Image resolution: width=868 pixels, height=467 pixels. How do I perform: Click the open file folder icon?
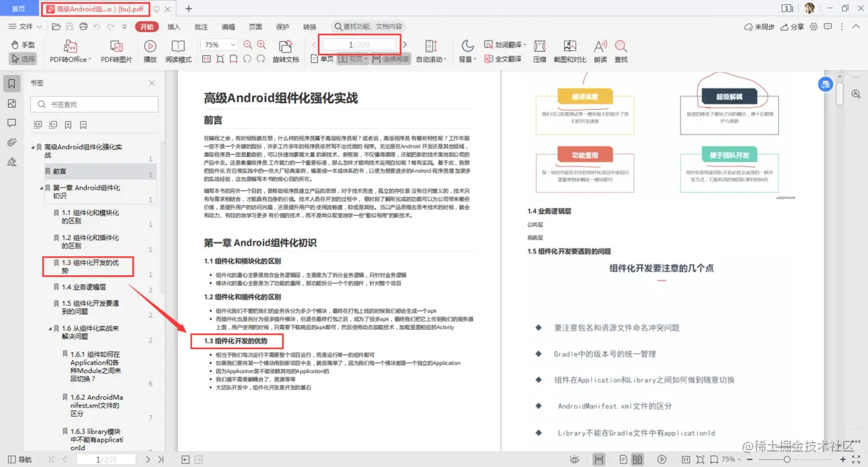pyautogui.click(x=57, y=27)
